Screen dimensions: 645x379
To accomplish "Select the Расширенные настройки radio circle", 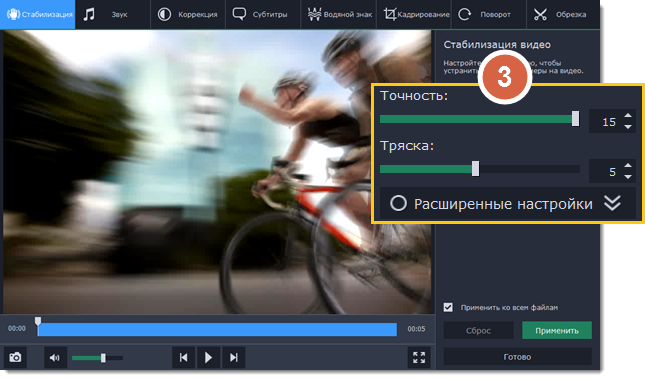I will [x=398, y=203].
